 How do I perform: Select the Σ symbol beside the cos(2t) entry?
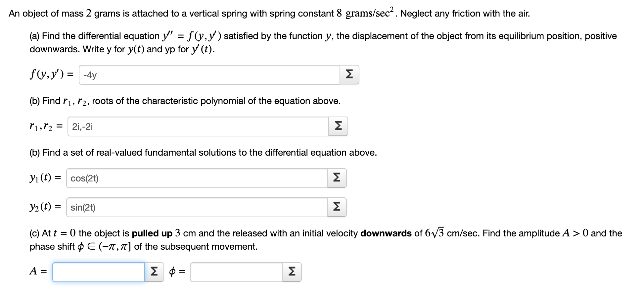point(337,178)
